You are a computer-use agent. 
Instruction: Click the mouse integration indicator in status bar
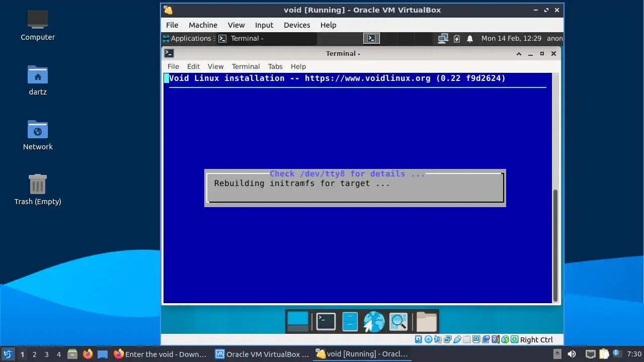click(505, 339)
